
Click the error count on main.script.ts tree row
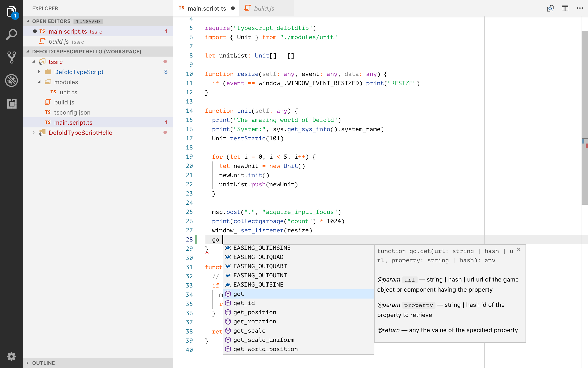click(x=166, y=122)
